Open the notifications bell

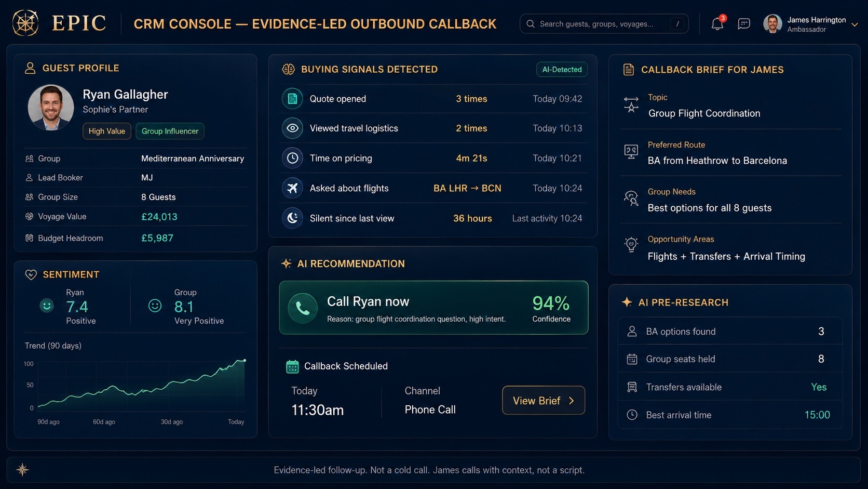(x=717, y=24)
